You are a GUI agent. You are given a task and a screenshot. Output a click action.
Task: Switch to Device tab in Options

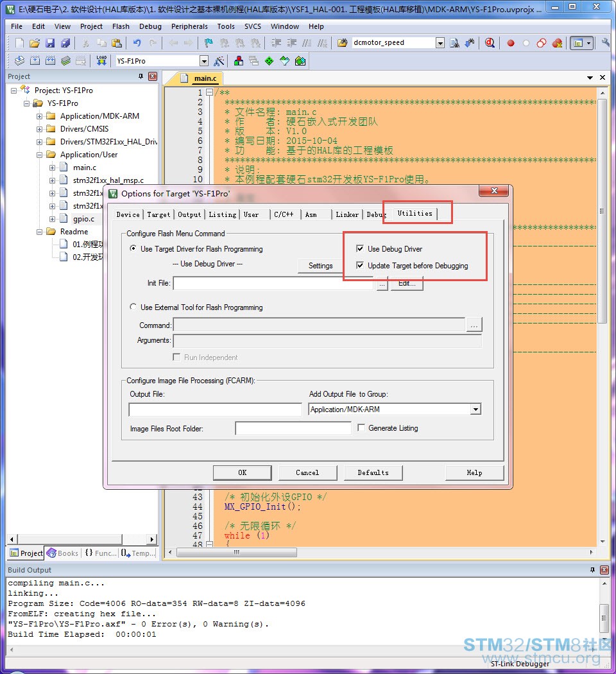[128, 214]
